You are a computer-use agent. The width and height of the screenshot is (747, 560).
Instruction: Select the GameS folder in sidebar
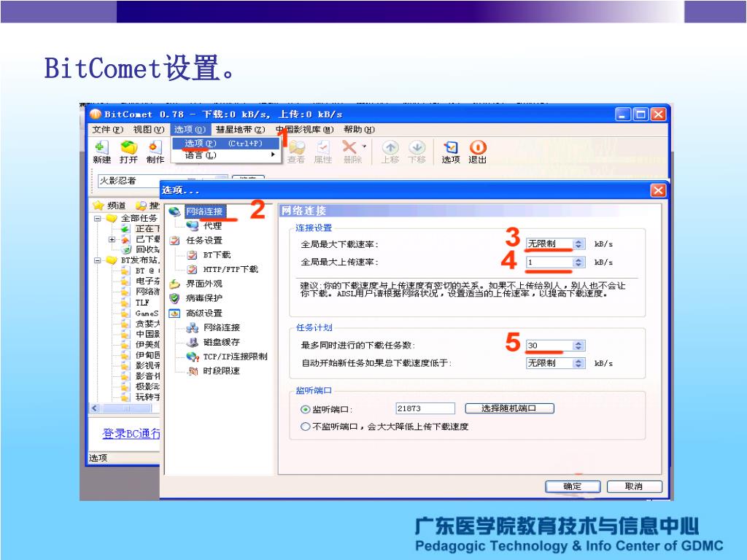145,313
